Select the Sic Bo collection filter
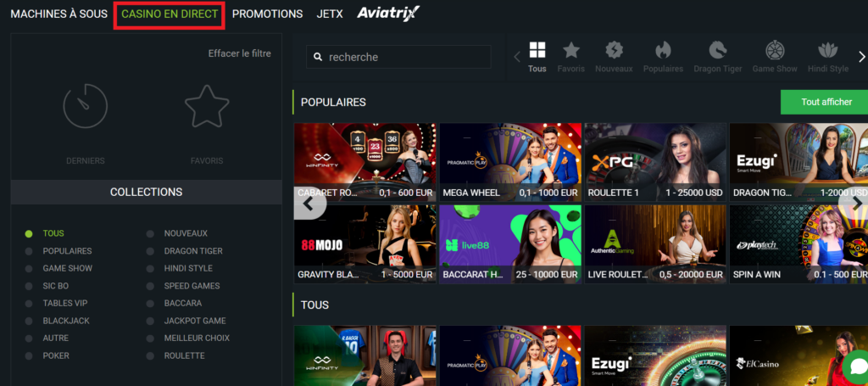Screen dimensions: 868x386 pyautogui.click(x=56, y=286)
